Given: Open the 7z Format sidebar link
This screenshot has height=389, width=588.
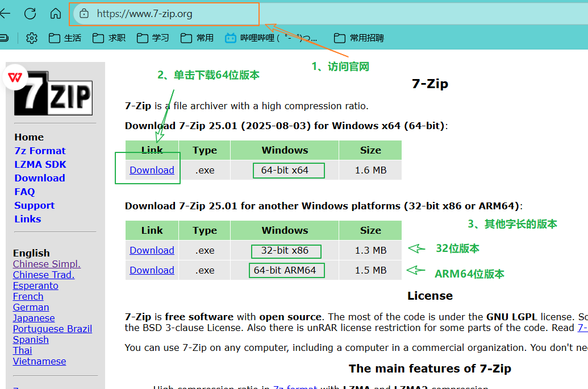Looking at the screenshot, I should (40, 151).
